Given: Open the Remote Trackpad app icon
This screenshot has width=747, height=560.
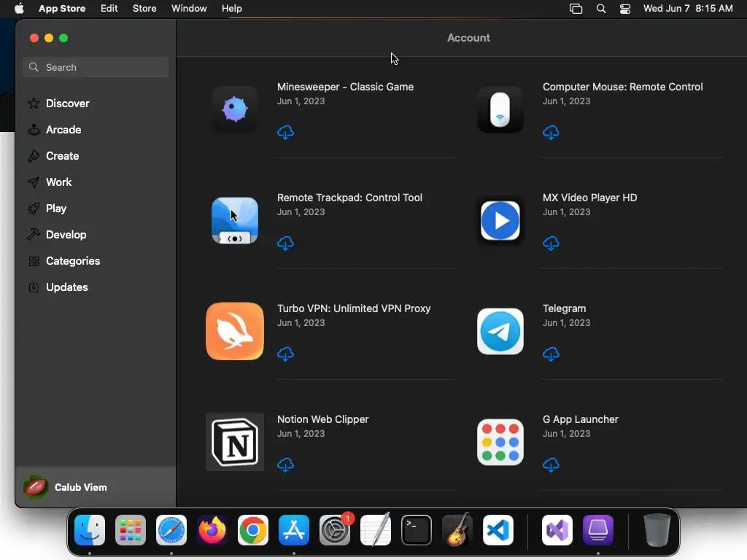Looking at the screenshot, I should 235,220.
